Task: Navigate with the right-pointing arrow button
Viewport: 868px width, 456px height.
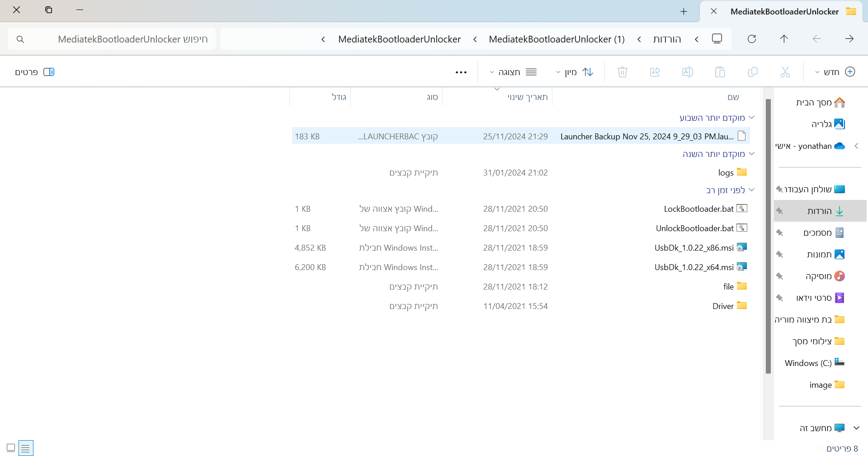Action: [849, 39]
